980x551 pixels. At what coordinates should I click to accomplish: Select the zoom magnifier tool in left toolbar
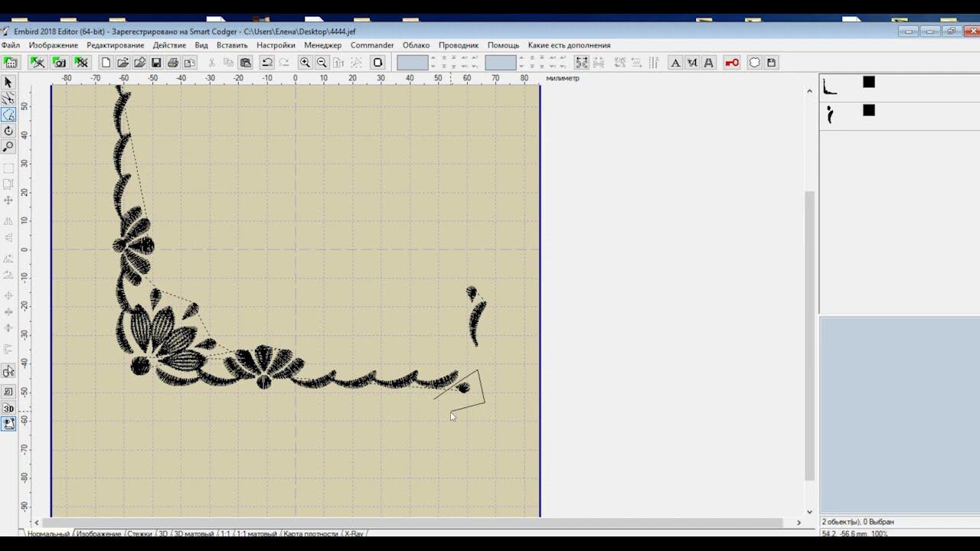(8, 146)
